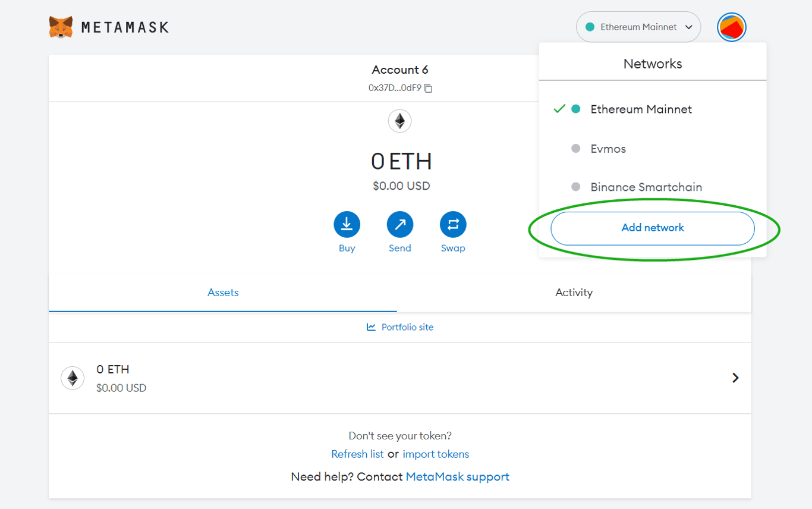The width and height of the screenshot is (812, 509).
Task: Switch to the Evmos network
Action: [653, 149]
